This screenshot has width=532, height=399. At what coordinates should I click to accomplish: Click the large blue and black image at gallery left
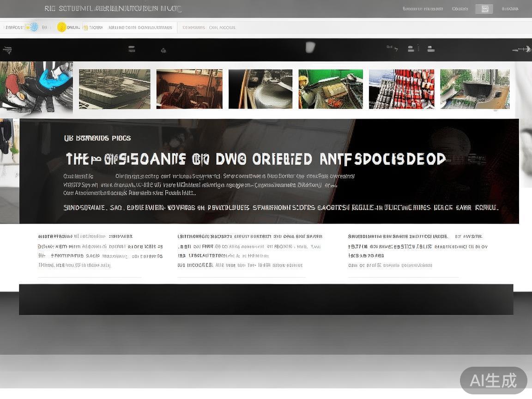[x=36, y=88]
